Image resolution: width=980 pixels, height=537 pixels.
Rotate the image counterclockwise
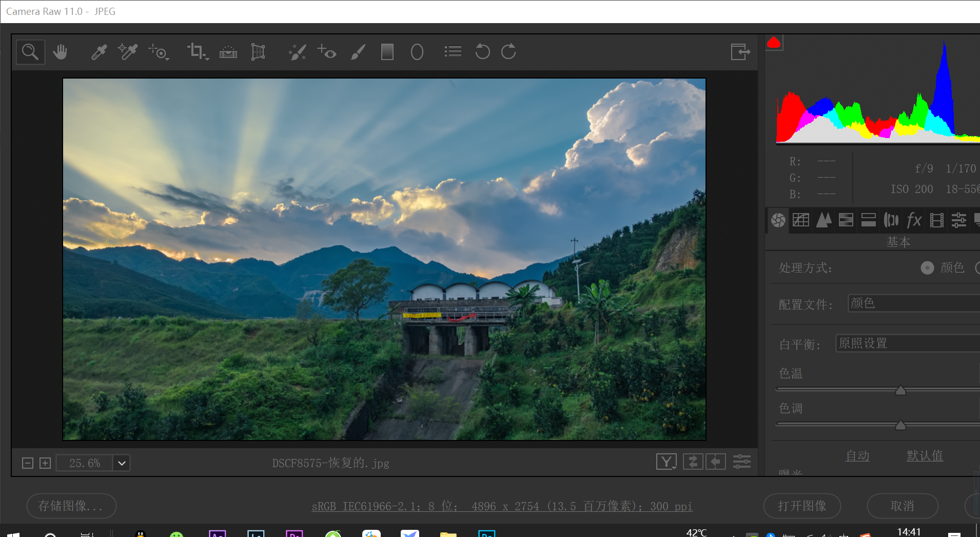coord(482,51)
